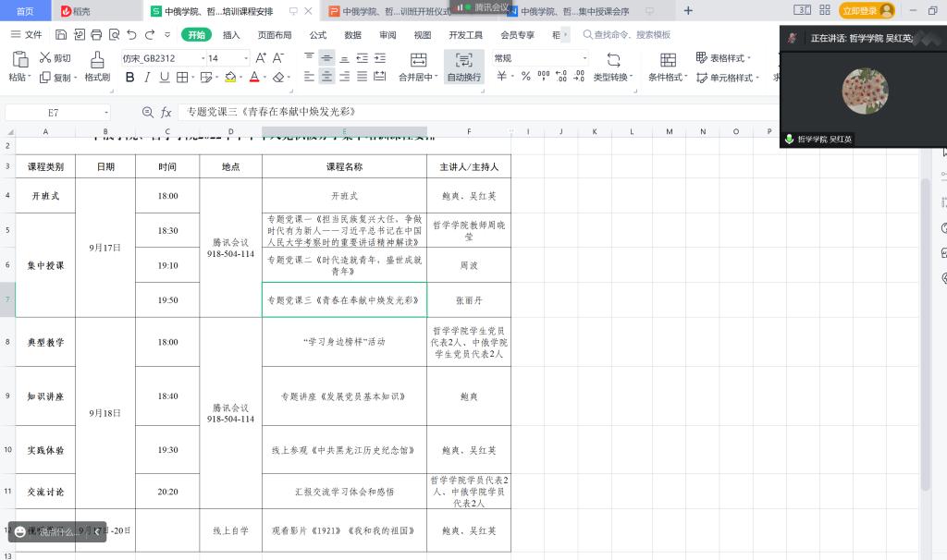
Task: Cut the selection with 剪切
Action: 55,58
